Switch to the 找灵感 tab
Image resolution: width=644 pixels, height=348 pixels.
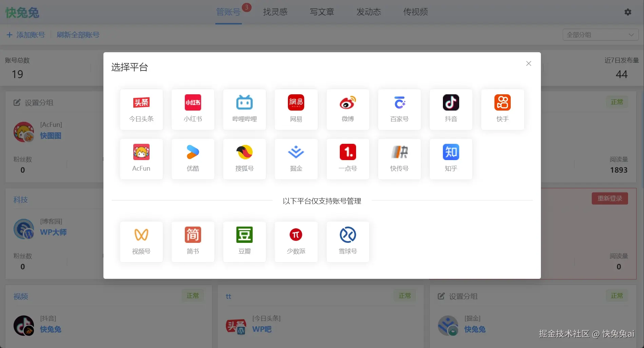[275, 12]
